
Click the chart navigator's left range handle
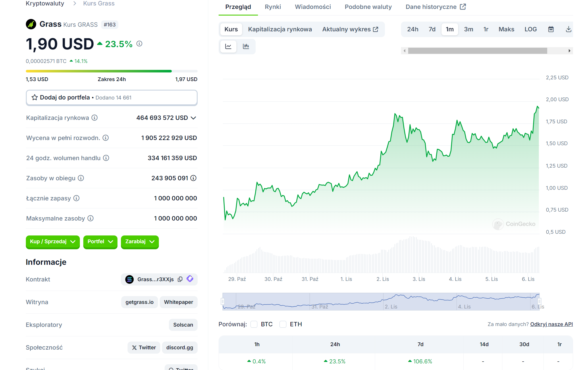coord(223,301)
